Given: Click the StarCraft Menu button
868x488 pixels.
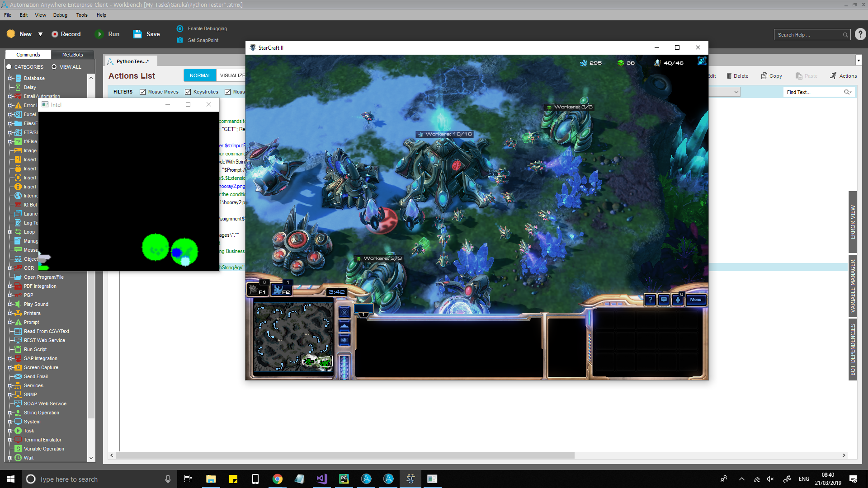Looking at the screenshot, I should pyautogui.click(x=695, y=300).
